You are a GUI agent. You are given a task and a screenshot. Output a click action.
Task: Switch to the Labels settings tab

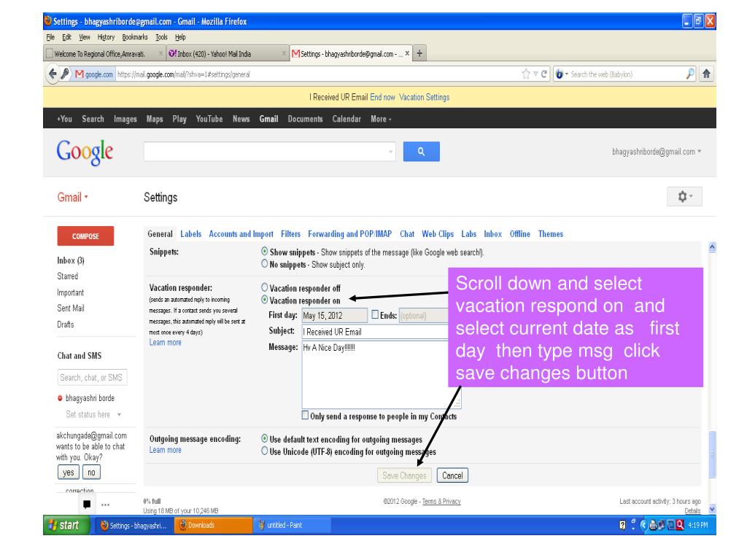point(190,234)
